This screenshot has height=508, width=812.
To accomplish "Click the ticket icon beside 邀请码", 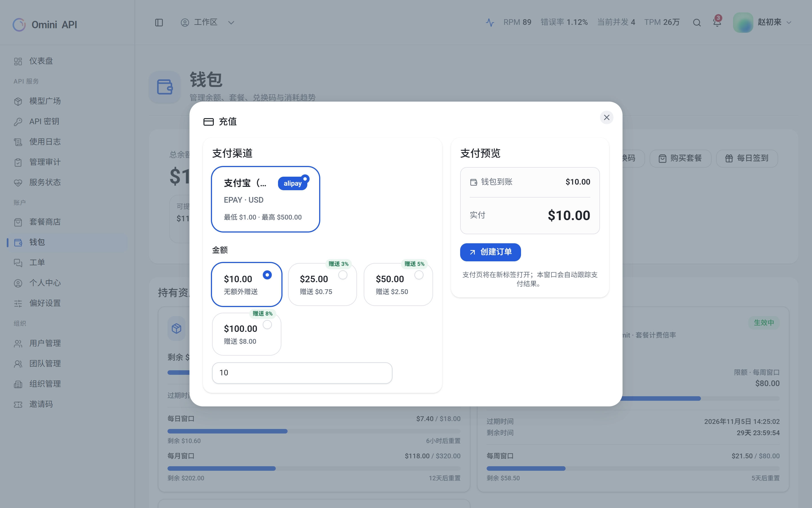I will (18, 404).
